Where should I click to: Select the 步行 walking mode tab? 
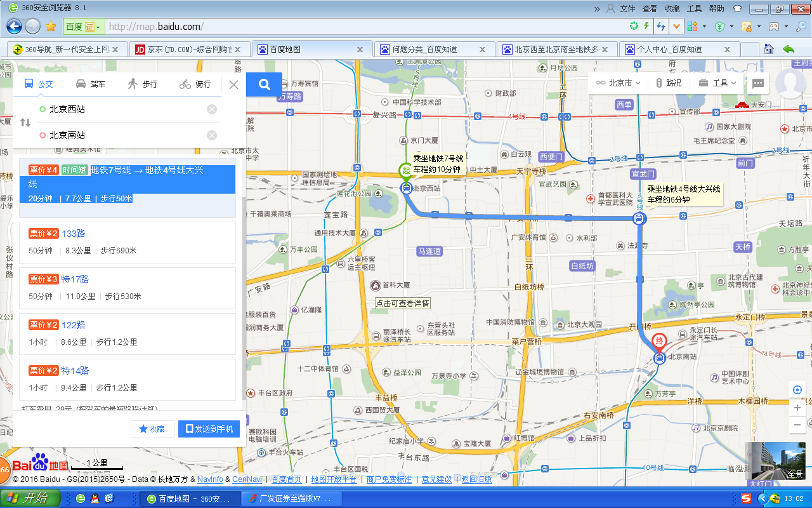point(142,84)
